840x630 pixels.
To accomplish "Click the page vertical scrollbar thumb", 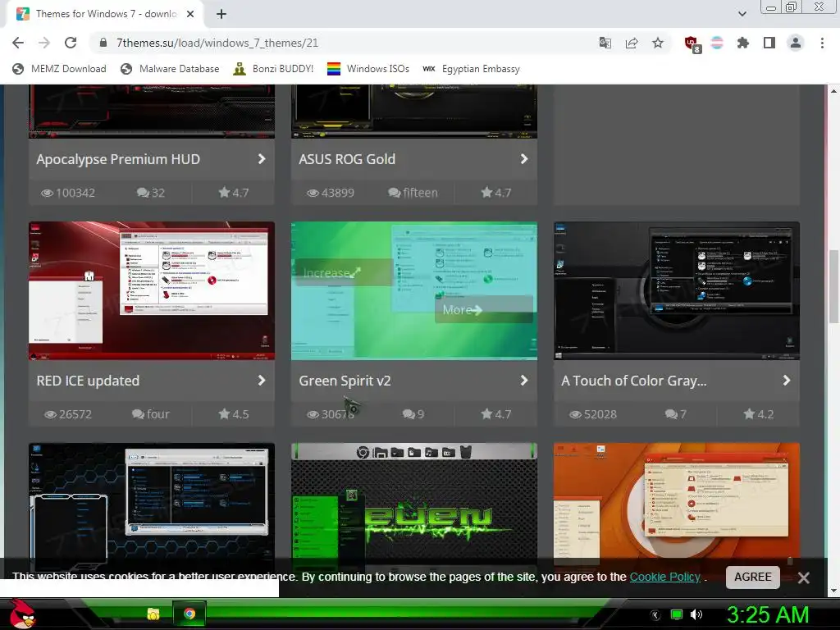I will pos(833,286).
